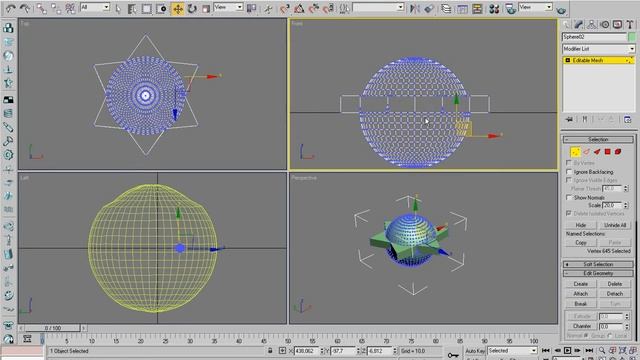
Task: Click the Detach button
Action: click(615, 294)
